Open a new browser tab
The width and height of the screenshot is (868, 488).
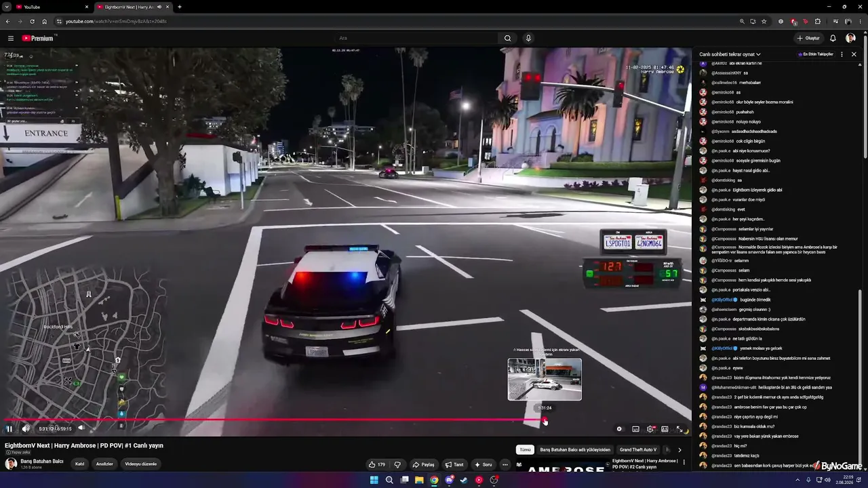point(180,7)
